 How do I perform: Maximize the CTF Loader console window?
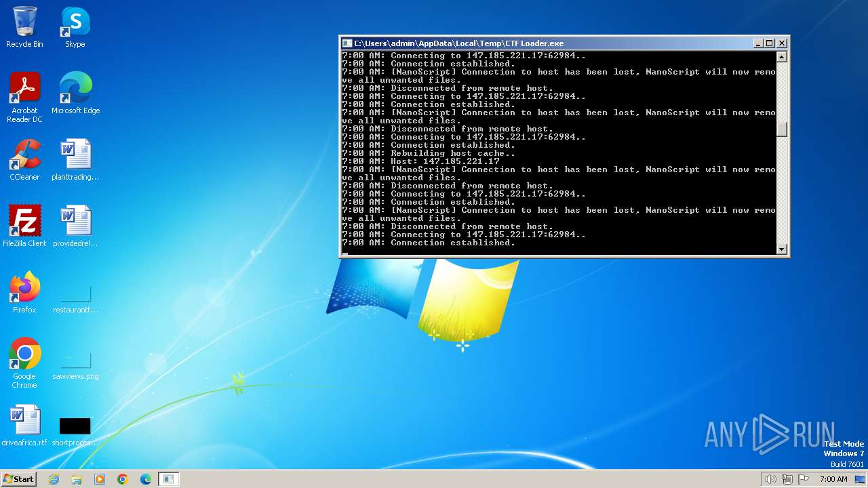(x=770, y=43)
